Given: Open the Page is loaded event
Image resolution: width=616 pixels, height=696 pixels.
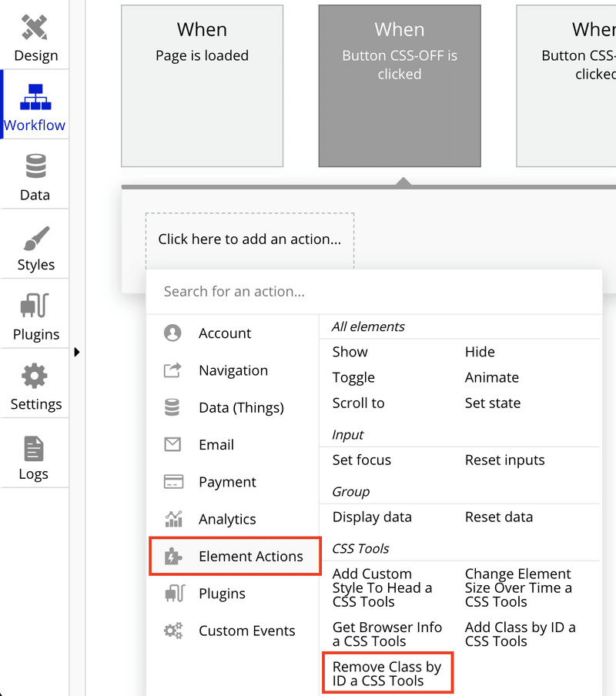Looking at the screenshot, I should point(203,86).
